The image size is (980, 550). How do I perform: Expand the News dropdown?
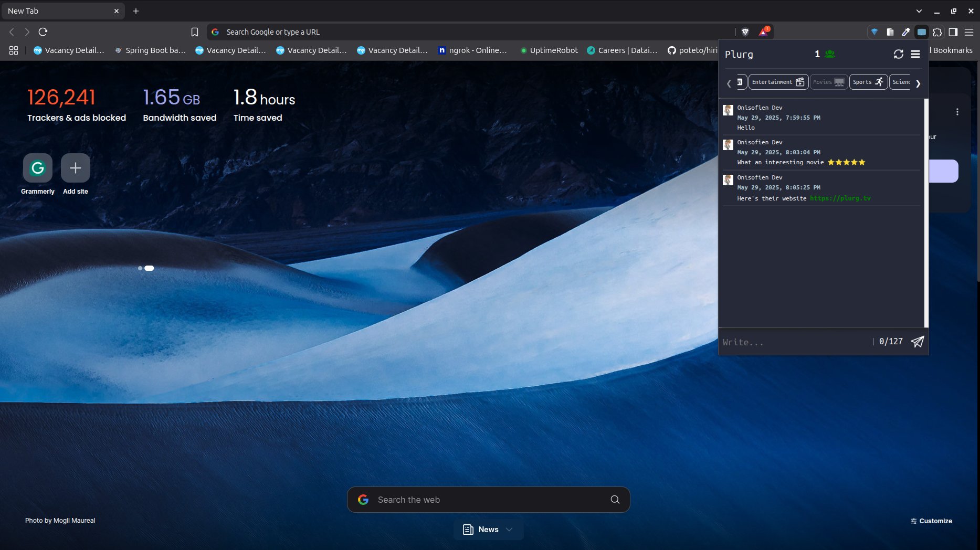509,530
